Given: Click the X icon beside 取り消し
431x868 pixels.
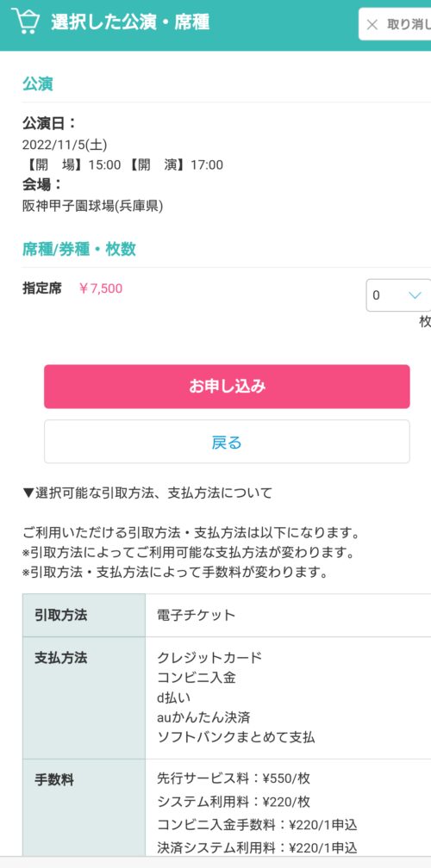Looking at the screenshot, I should 372,24.
